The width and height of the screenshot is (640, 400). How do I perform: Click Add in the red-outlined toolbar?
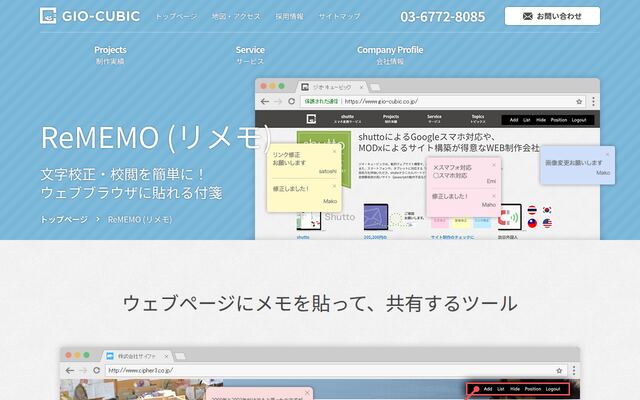point(488,389)
